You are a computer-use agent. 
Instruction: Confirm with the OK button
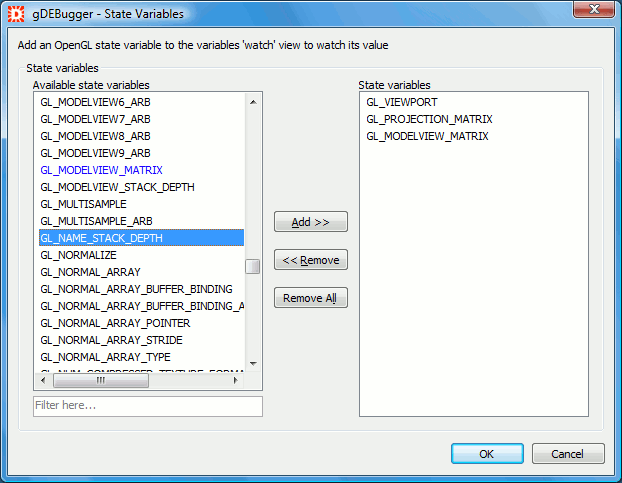click(x=487, y=454)
